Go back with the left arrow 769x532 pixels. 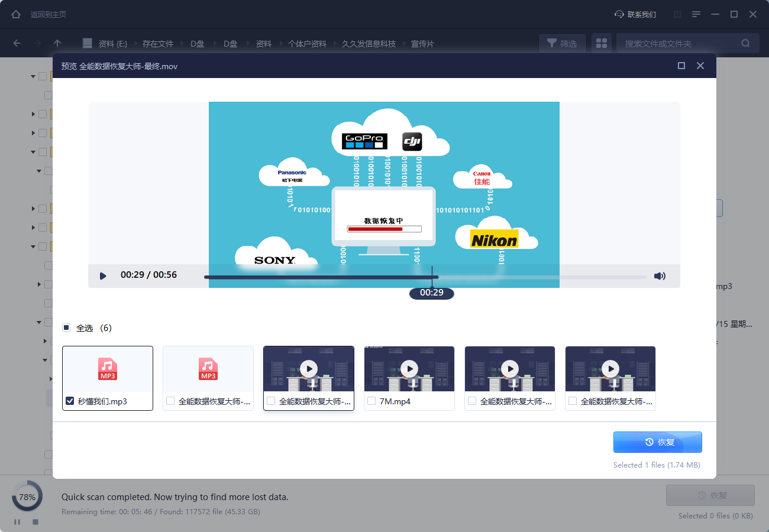(17, 43)
